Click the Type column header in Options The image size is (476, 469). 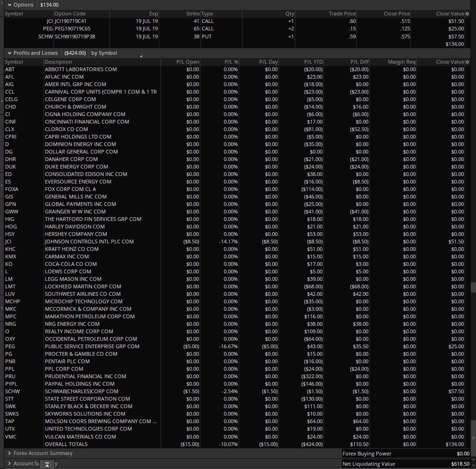click(207, 14)
